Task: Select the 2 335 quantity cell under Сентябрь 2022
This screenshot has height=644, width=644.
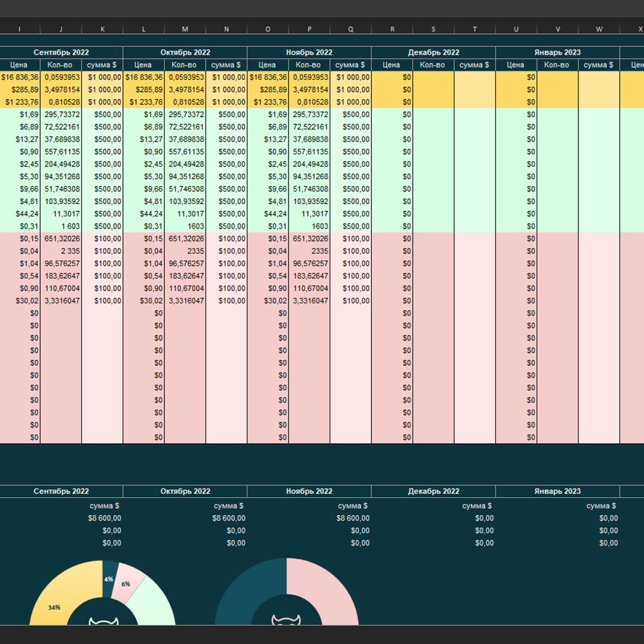Action: 61,251
